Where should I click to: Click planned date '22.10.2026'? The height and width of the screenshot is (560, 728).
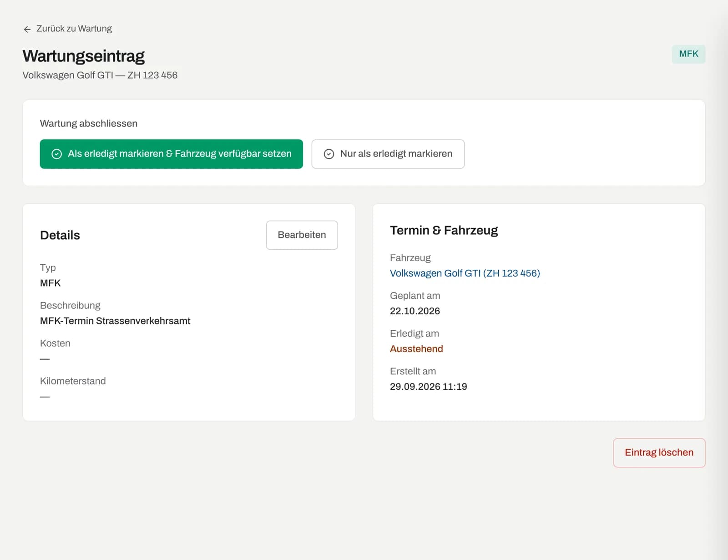[415, 311]
